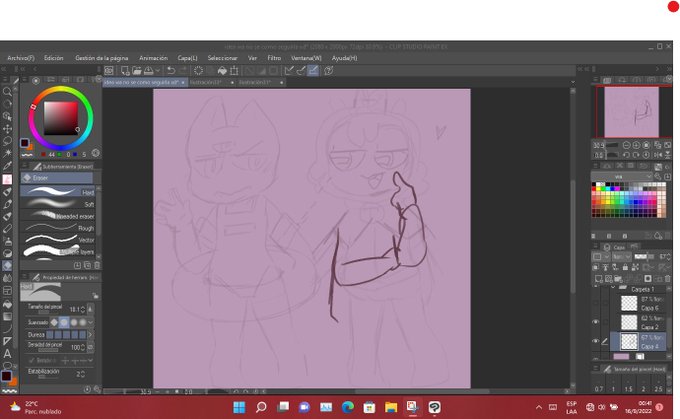Select the Move layer tool
Viewport: 680px width, 419px height.
(x=7, y=129)
